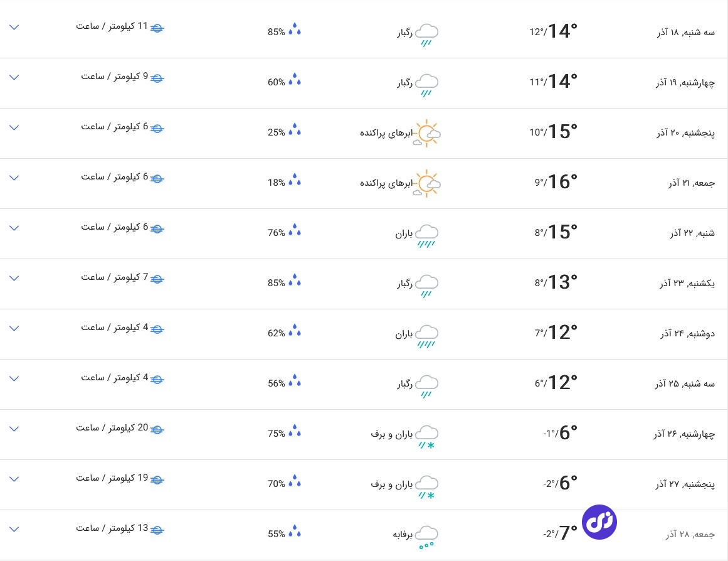
Task: Expand the جمعه ۲۱ آذر forecast row
Action: [14, 178]
